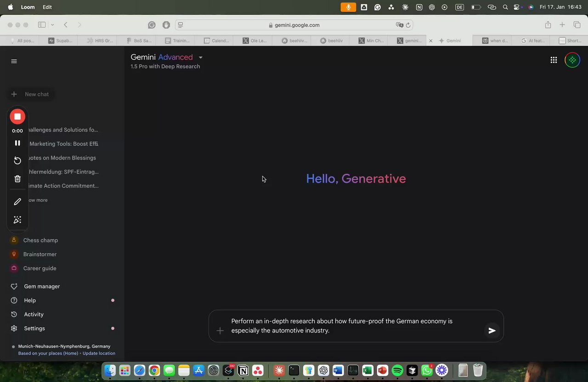Open Google Chrome from the Dock
This screenshot has width=588, height=382.
tap(154, 370)
